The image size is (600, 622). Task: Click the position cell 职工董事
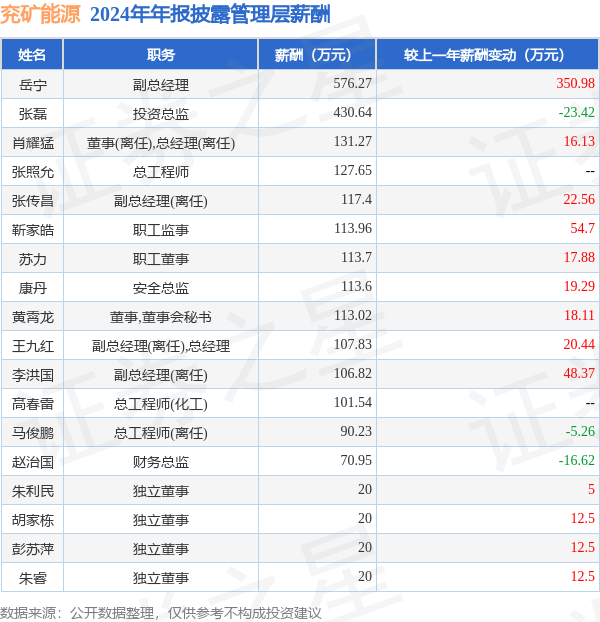(x=161, y=259)
